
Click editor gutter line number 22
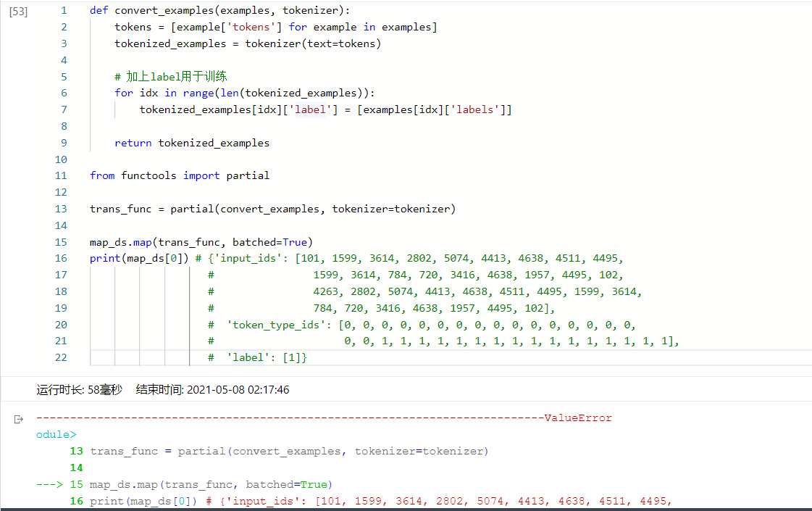[x=61, y=357]
